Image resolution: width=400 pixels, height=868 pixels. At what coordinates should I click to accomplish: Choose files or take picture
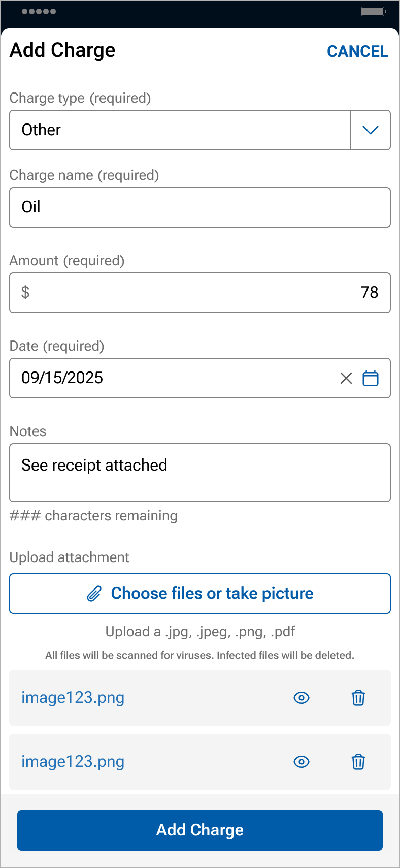click(x=212, y=594)
